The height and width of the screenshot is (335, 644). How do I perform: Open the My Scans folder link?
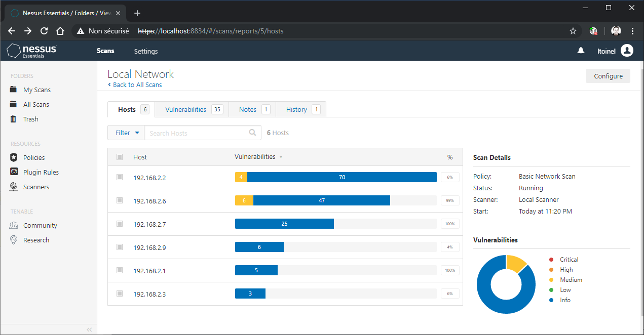[x=37, y=90]
